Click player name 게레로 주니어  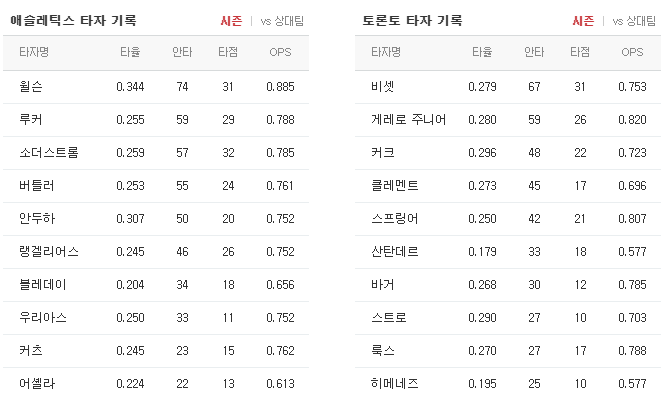pyautogui.click(x=408, y=120)
